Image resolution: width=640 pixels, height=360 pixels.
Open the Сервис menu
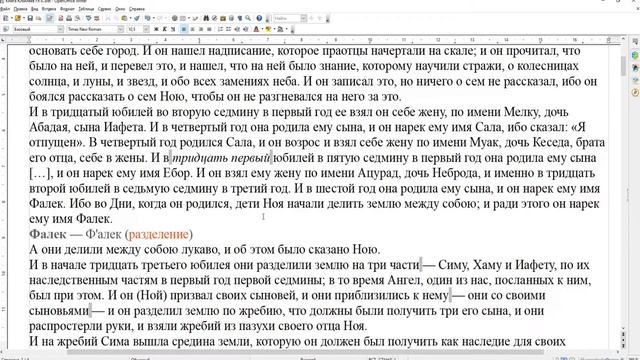[104, 9]
